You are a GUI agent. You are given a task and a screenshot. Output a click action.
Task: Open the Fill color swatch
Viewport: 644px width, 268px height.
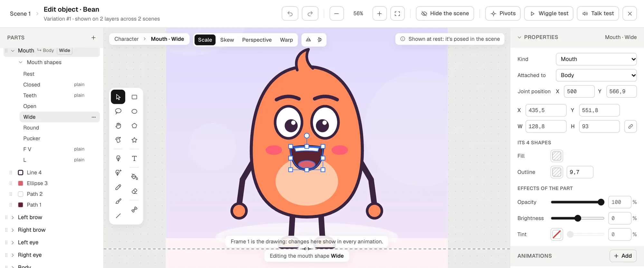(x=557, y=156)
